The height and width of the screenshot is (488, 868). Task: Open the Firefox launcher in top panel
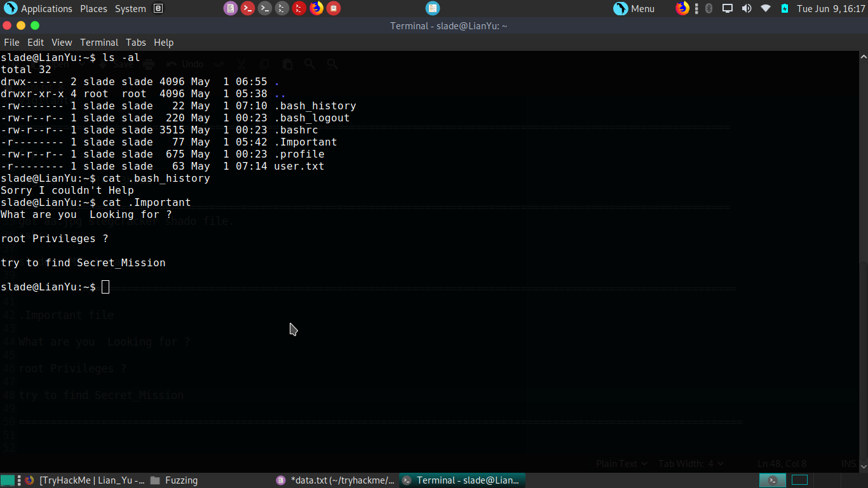coord(316,8)
